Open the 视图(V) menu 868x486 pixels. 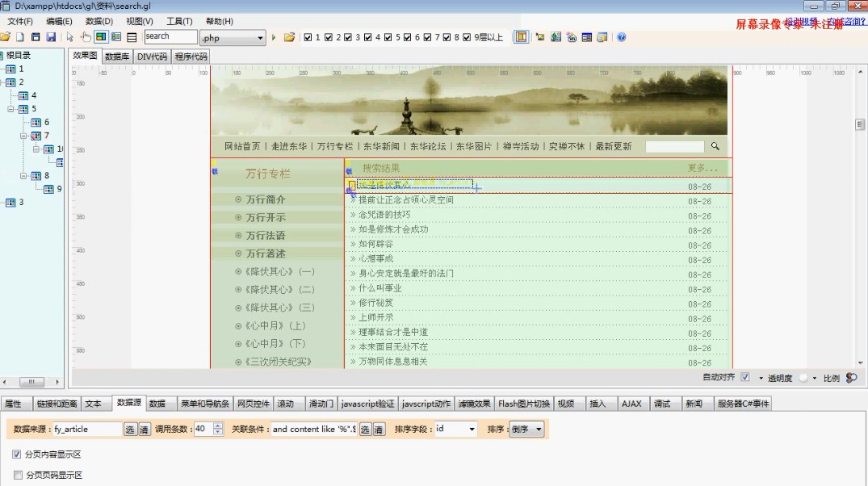coord(140,21)
